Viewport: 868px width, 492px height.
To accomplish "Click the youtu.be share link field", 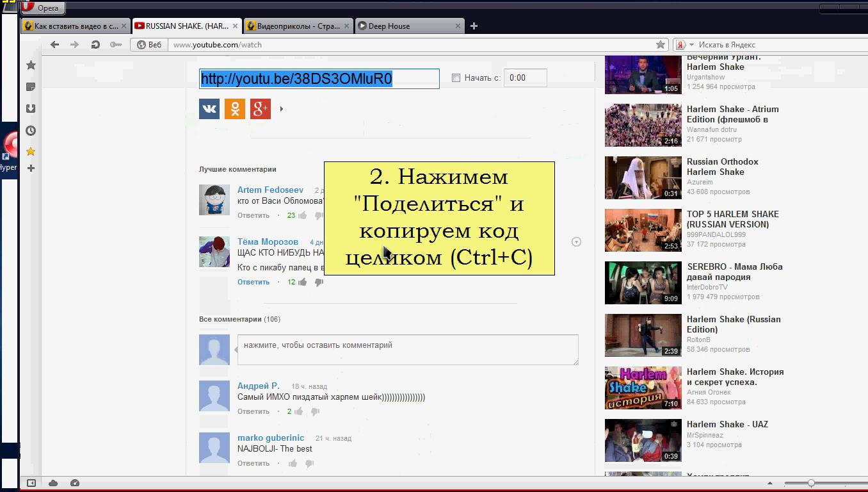I will pos(319,79).
